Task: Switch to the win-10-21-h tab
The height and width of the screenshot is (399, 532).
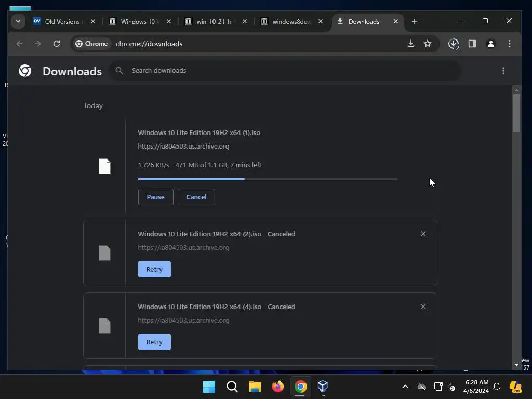Action: (x=216, y=21)
